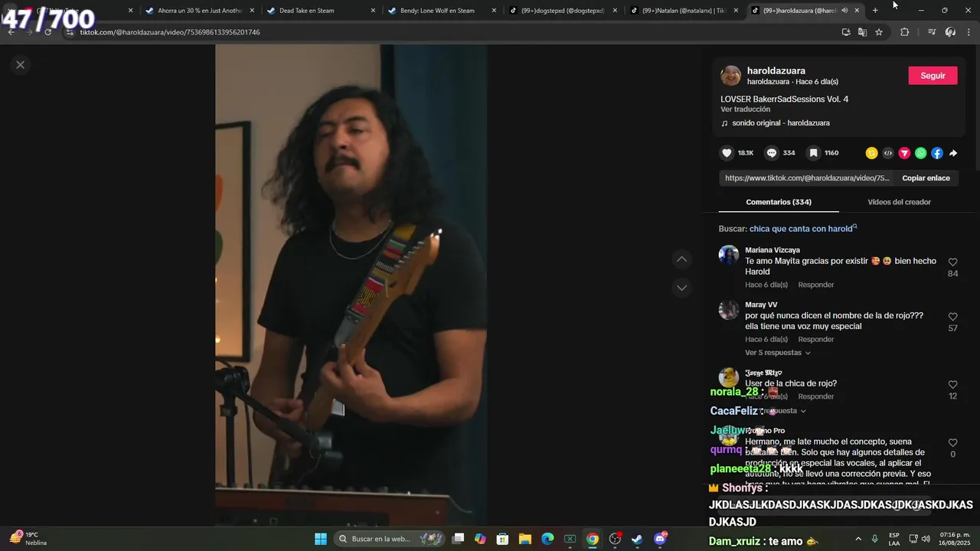Go to the previous video arrow
Image resolution: width=980 pixels, height=551 pixels.
681,259
